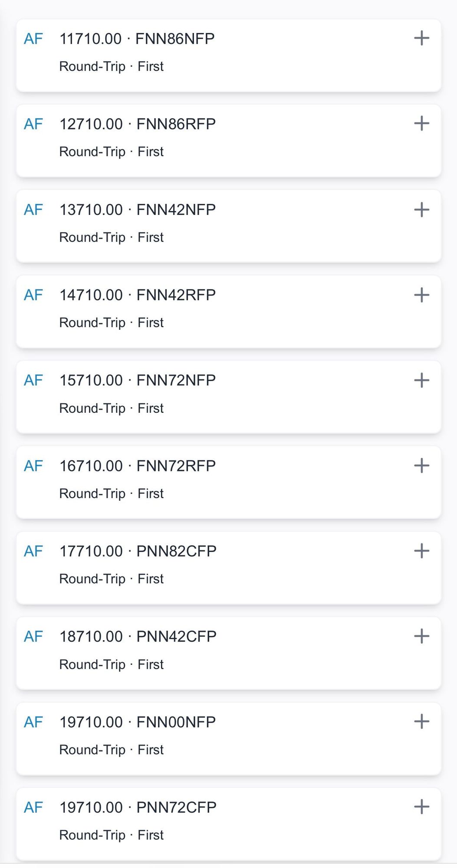Screen dimensions: 457x868
Task: Click AF code beside 18710.00 PNN42CFP
Action: pos(33,636)
